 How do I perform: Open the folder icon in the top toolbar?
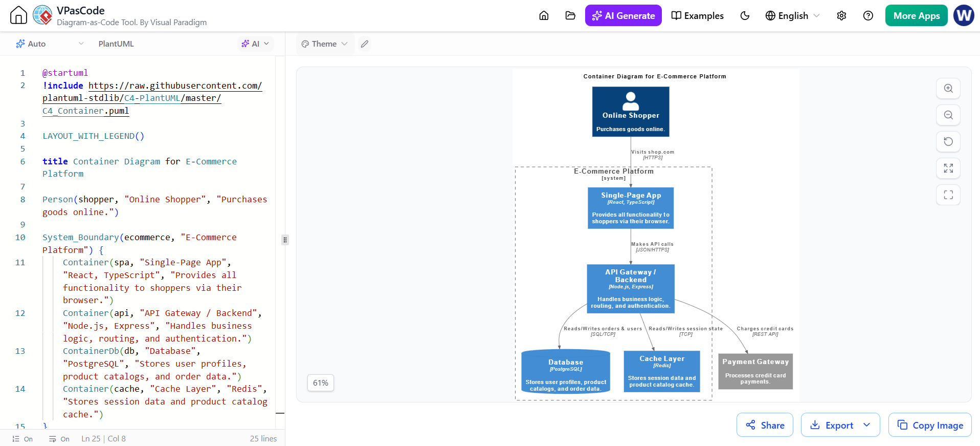pyautogui.click(x=570, y=15)
